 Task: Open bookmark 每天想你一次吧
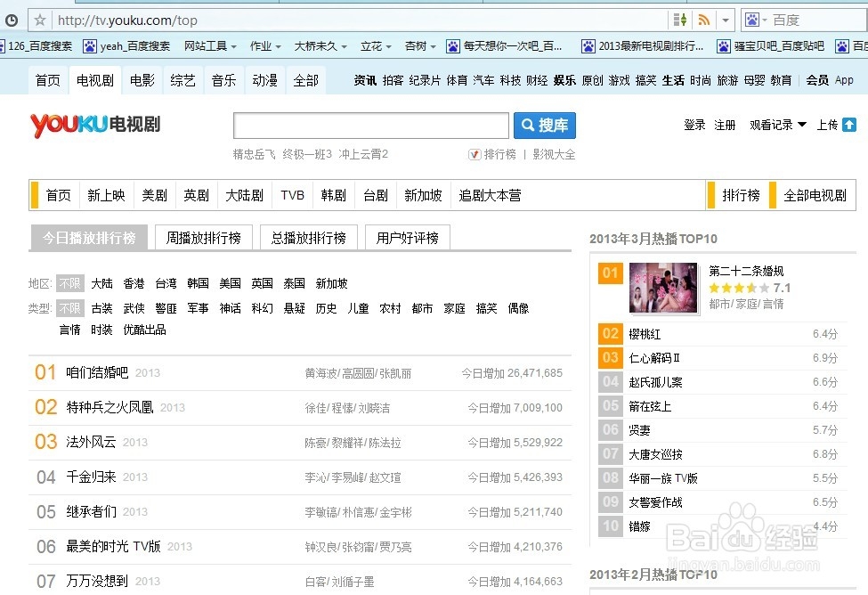(504, 46)
